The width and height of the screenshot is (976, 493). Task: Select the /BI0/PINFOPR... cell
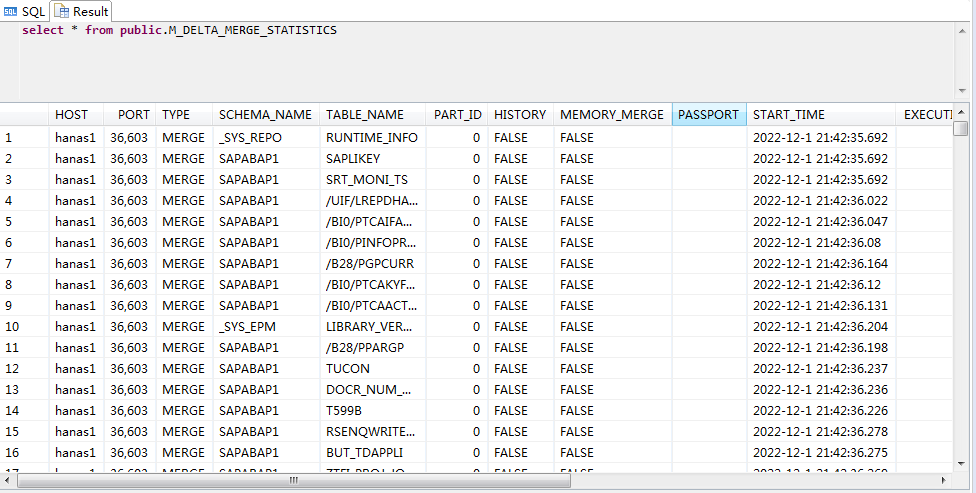(x=372, y=243)
